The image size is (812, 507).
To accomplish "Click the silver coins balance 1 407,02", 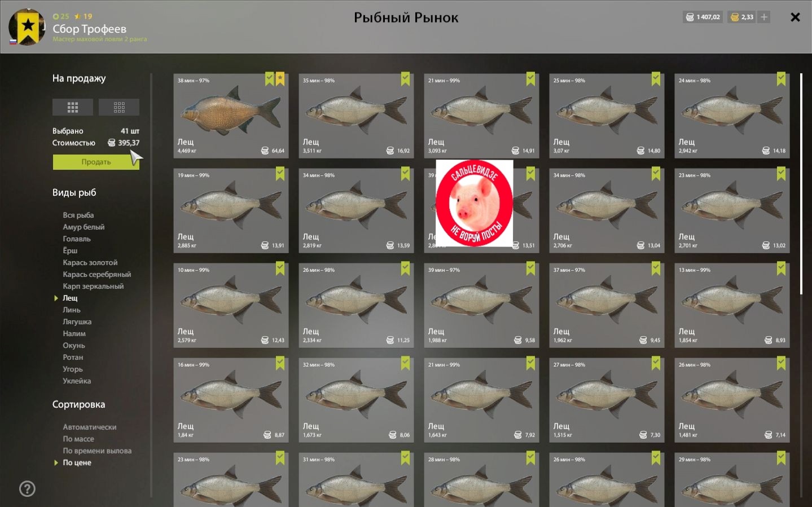I will pyautogui.click(x=703, y=17).
